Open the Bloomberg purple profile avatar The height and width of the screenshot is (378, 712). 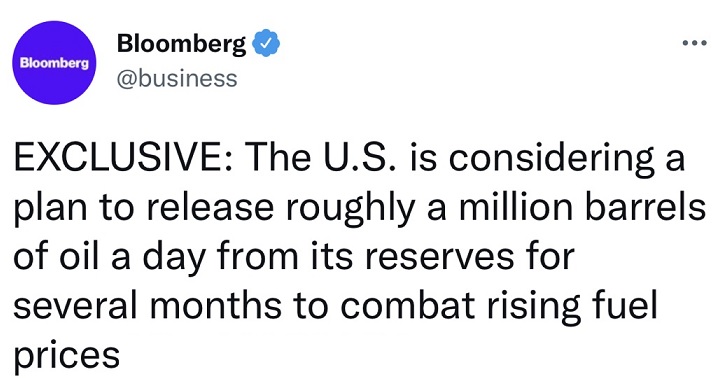[x=54, y=63]
